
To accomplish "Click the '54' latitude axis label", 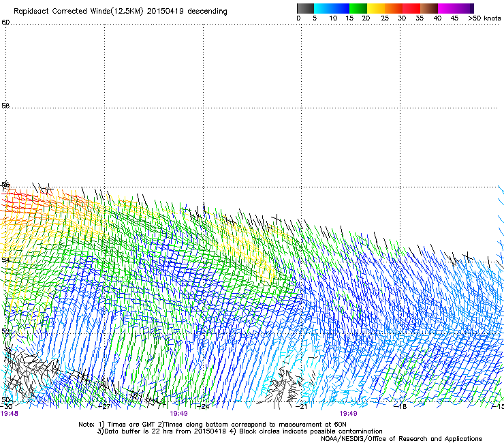I will coord(5,260).
